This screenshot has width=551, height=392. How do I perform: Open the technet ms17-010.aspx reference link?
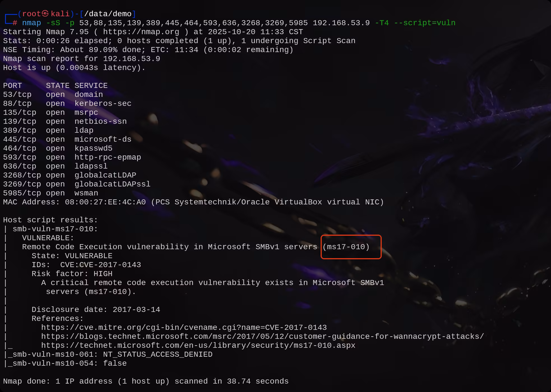(198, 346)
